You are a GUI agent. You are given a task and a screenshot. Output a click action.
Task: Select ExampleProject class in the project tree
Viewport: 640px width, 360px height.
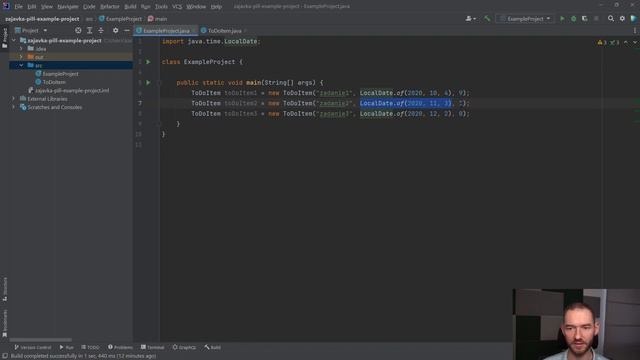click(x=57, y=74)
